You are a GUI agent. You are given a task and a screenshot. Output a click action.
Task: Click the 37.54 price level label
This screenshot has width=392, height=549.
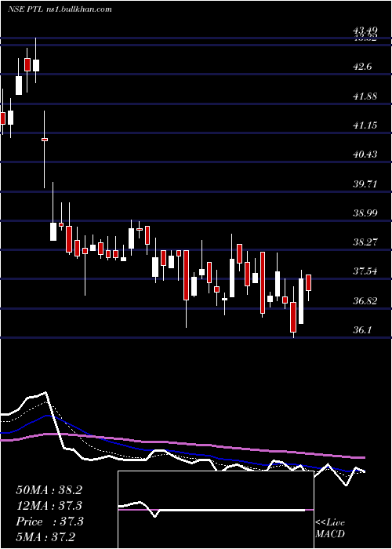coord(365,271)
